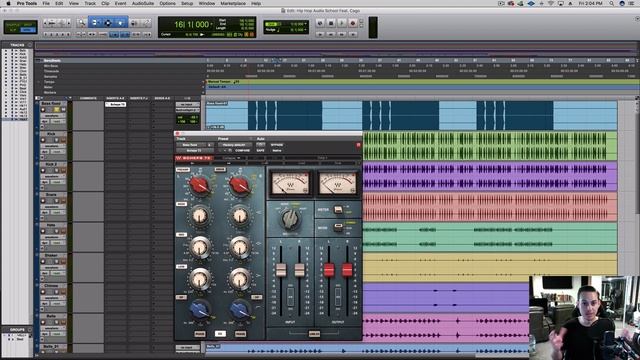Open Spotlight search in the menu bar
Screen dimensions: 640x360
coord(611,3)
